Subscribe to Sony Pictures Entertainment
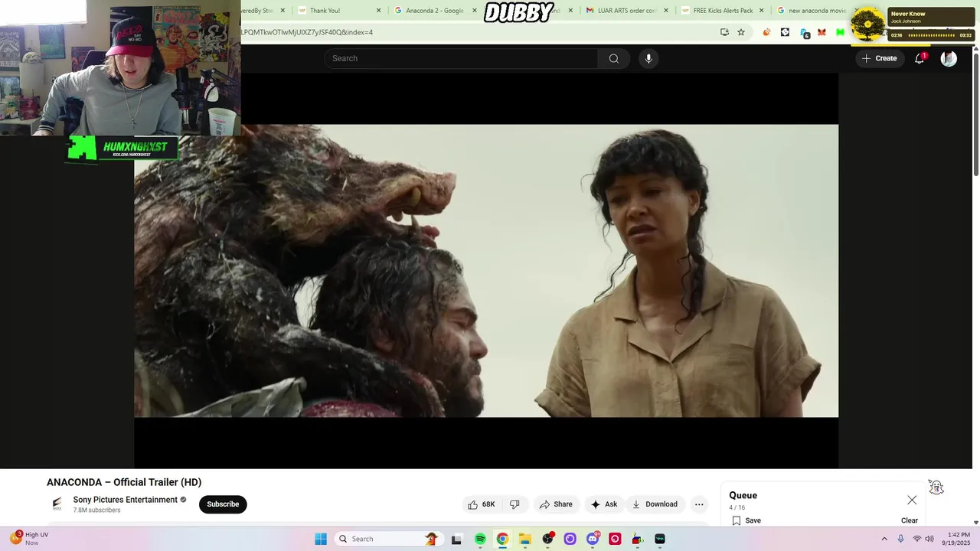 click(x=223, y=504)
